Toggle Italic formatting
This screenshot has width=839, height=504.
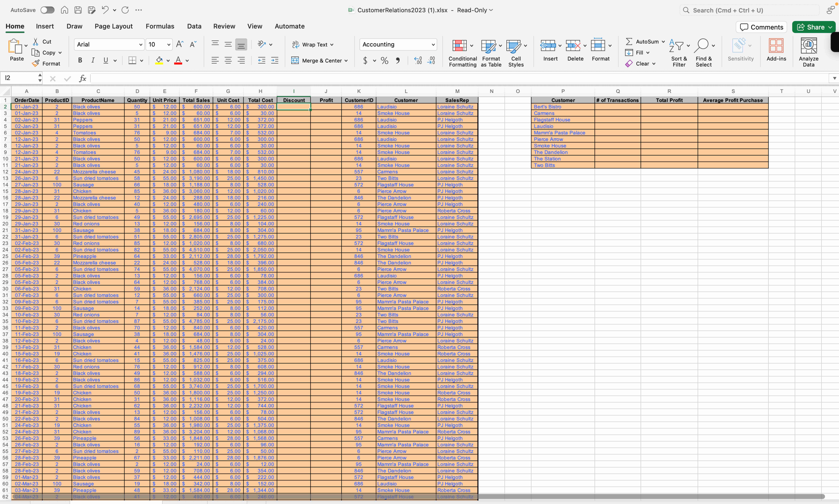pyautogui.click(x=93, y=60)
